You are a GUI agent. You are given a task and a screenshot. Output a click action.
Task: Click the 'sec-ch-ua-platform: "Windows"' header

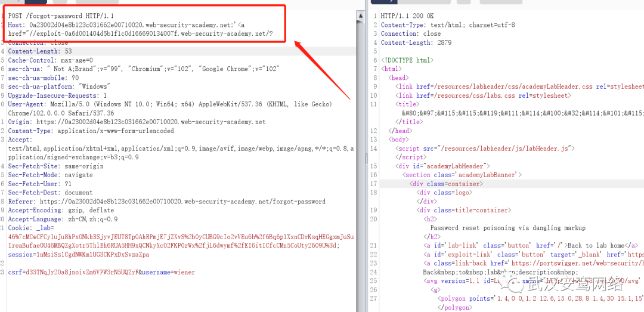(x=59, y=87)
